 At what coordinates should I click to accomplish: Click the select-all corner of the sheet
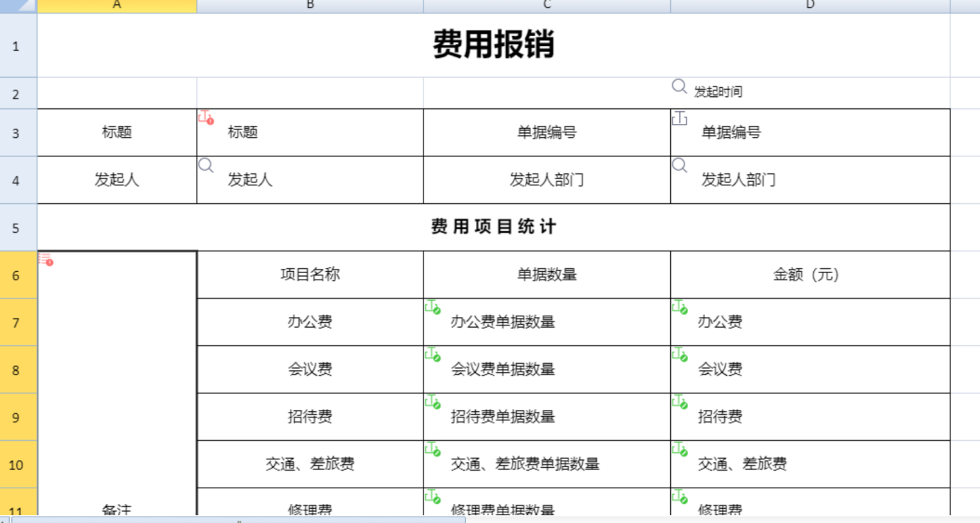[x=18, y=6]
